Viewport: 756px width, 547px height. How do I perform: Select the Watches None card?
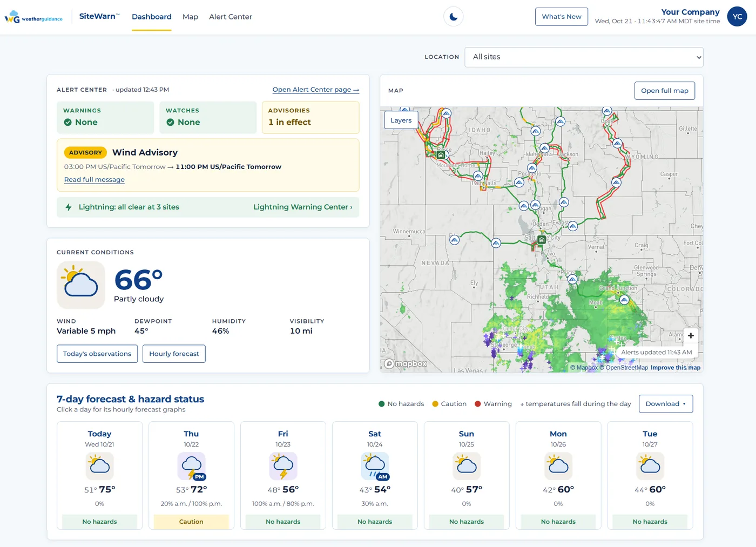pos(208,117)
